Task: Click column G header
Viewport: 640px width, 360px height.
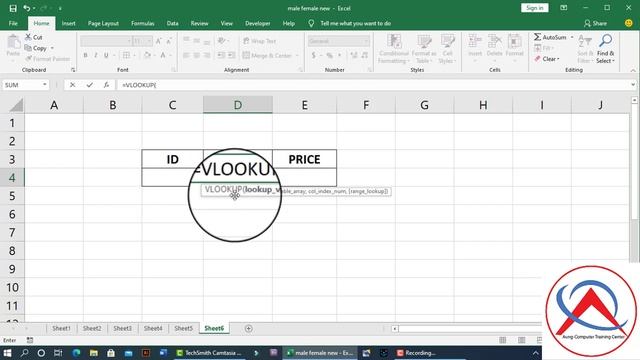Action: (424, 105)
